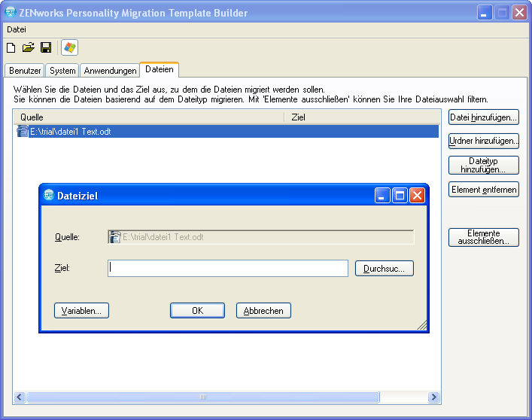Click the Ziel column header
Image resolution: width=532 pixels, height=420 pixels.
[x=362, y=117]
